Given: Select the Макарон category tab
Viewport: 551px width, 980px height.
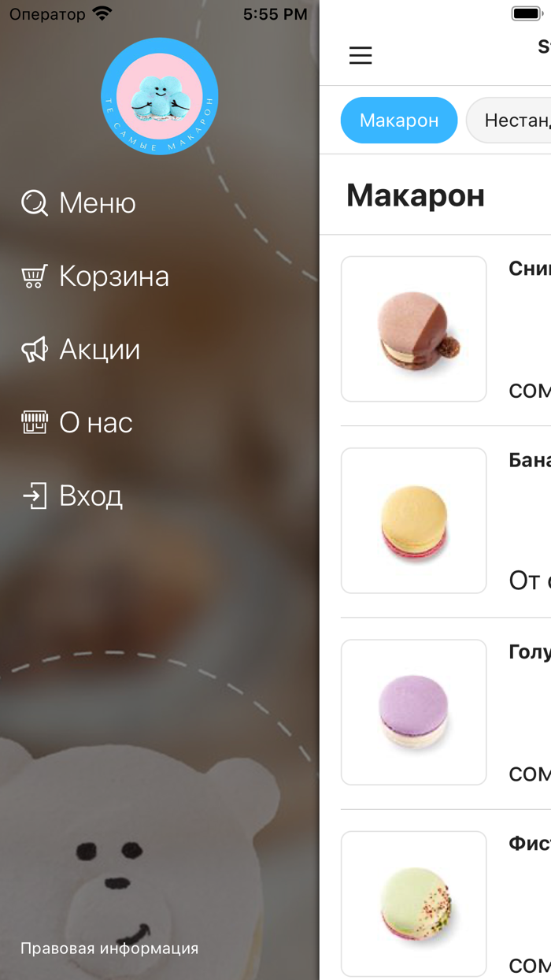Looking at the screenshot, I should (399, 121).
